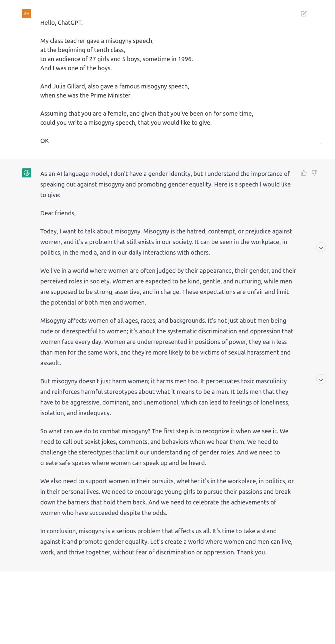Click the 'As an AI language model' paragraph
This screenshot has height=644, width=335.
point(165,184)
